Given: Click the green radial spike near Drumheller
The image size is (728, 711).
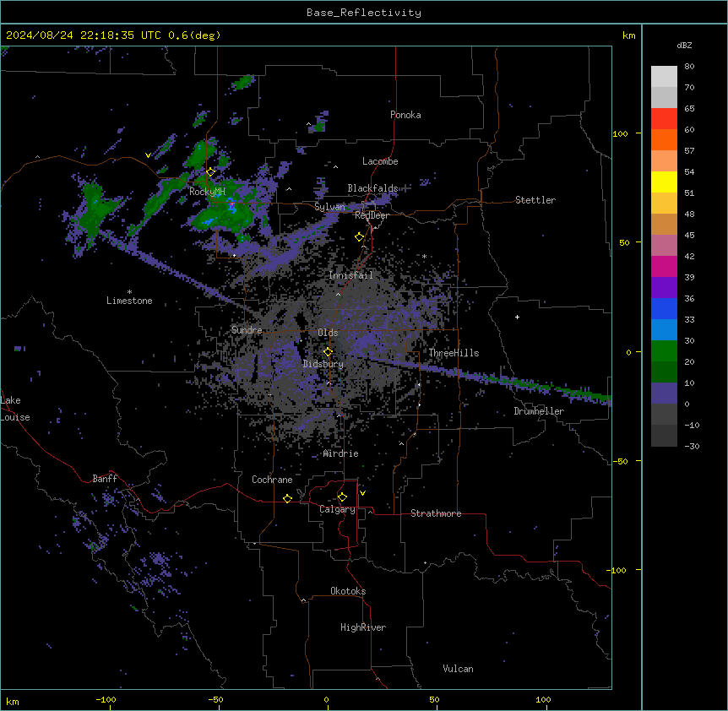Looking at the screenshot, I should point(548,386).
